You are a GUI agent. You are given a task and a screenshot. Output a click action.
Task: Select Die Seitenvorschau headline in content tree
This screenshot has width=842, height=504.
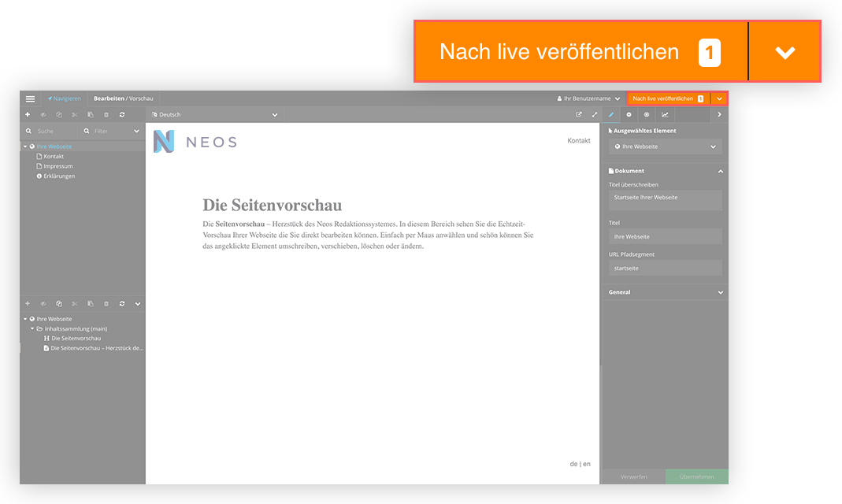tap(76, 339)
